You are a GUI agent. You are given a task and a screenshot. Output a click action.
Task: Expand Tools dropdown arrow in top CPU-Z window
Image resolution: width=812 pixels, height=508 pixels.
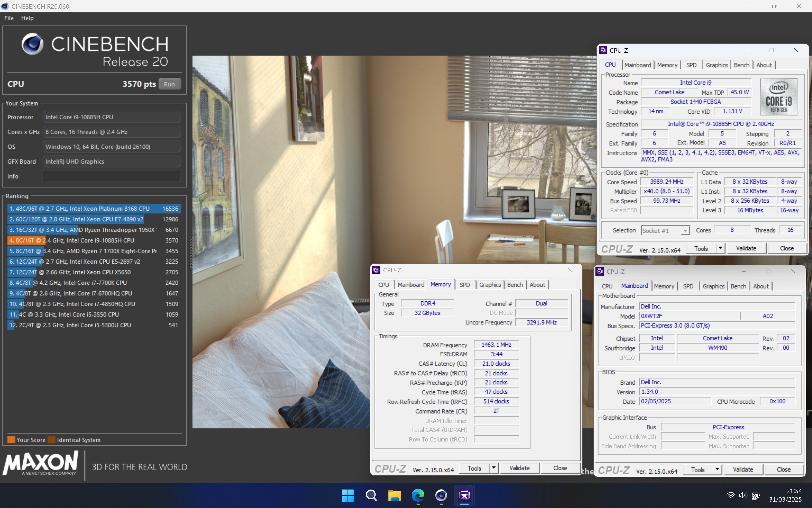pos(720,249)
